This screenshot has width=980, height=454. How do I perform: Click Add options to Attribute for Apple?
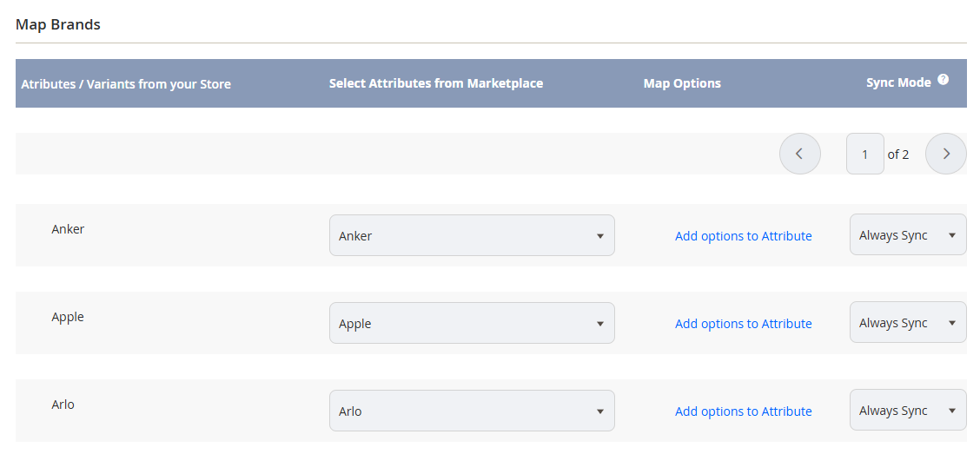click(743, 324)
